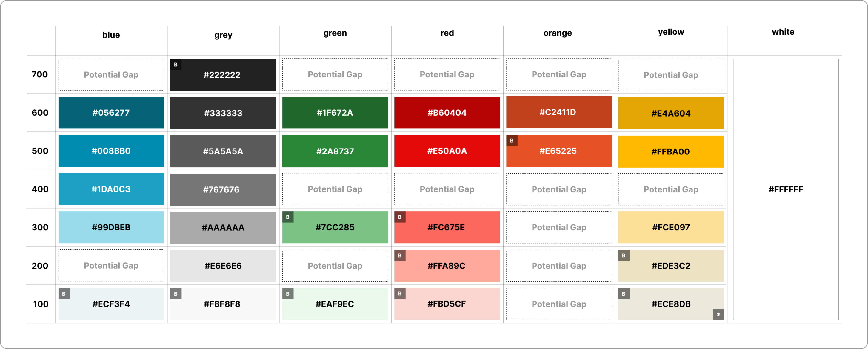The width and height of the screenshot is (868, 349).
Task: Click the B badge on #ECF3F4 swatch
Action: tap(64, 293)
